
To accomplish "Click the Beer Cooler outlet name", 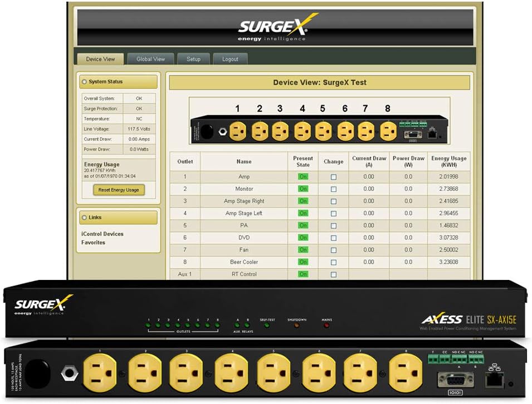I will click(x=244, y=262).
